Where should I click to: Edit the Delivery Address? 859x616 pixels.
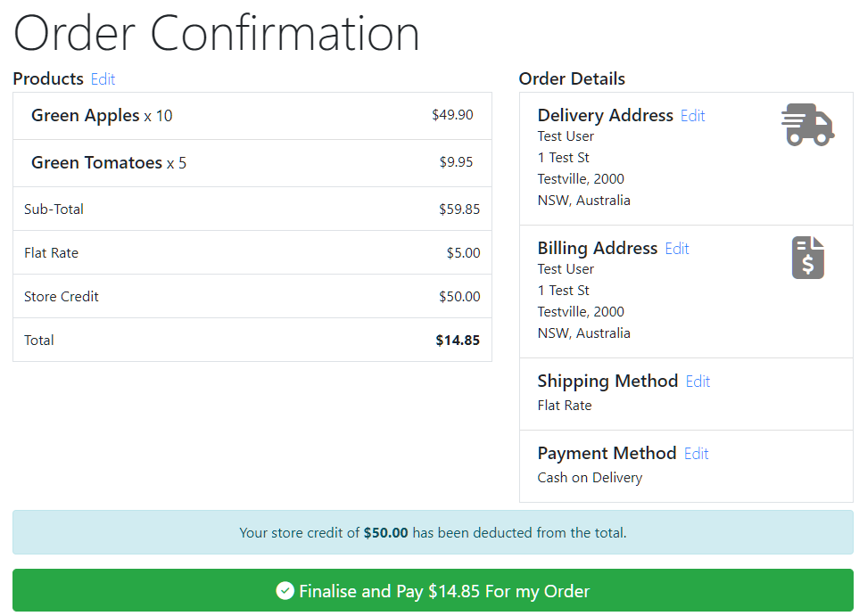click(x=692, y=116)
